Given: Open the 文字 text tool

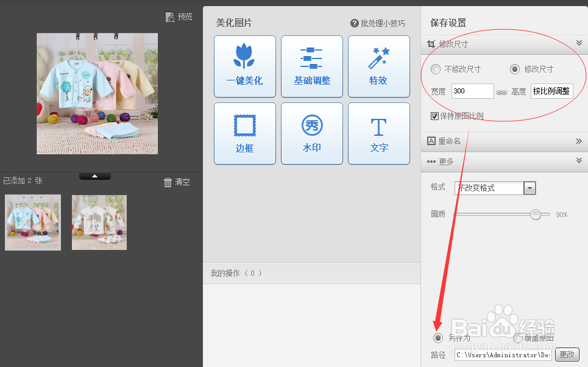Looking at the screenshot, I should 378,133.
